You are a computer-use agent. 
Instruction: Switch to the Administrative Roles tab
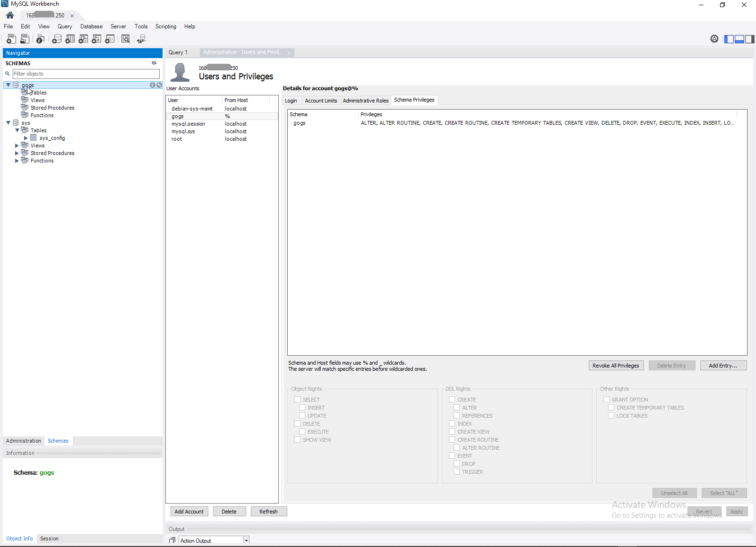pos(366,101)
